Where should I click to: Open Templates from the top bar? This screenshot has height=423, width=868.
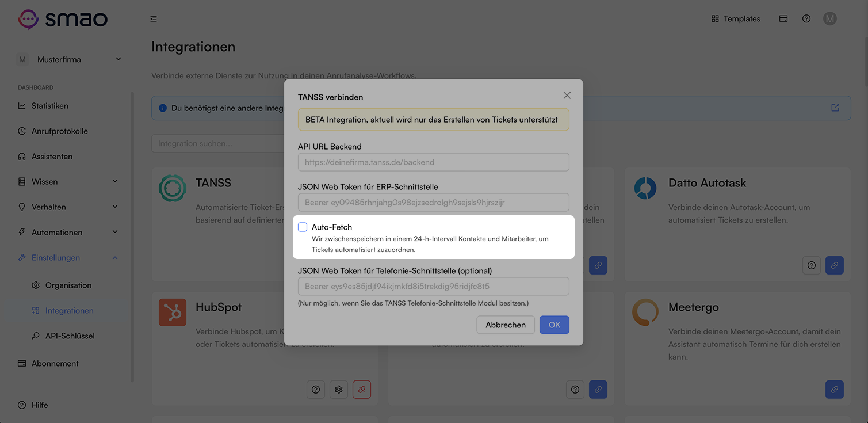(736, 19)
